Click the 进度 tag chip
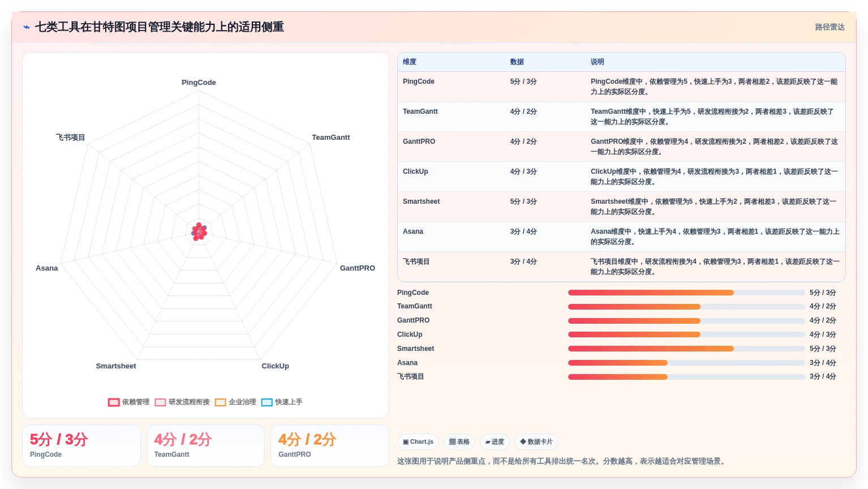 (x=495, y=442)
